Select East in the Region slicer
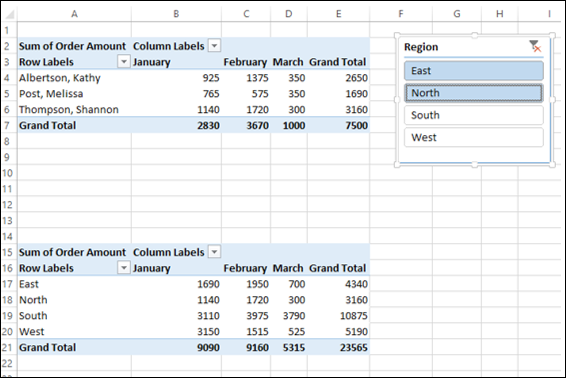This screenshot has width=566, height=378. [474, 70]
